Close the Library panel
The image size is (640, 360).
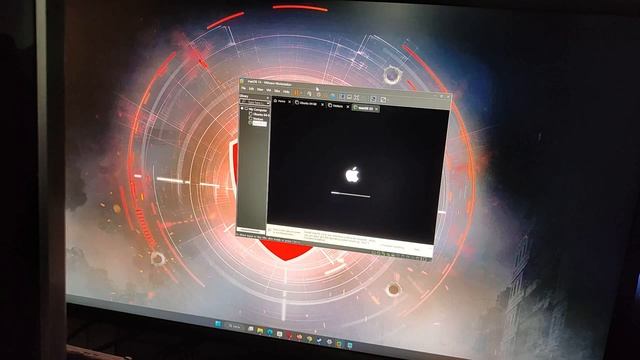tap(268, 98)
